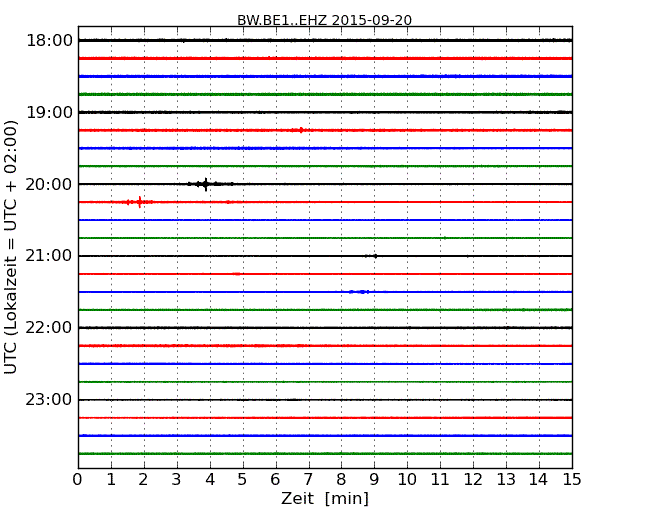Click the x-axis tick label 5
Screen dimensions: 650x520
[242, 480]
